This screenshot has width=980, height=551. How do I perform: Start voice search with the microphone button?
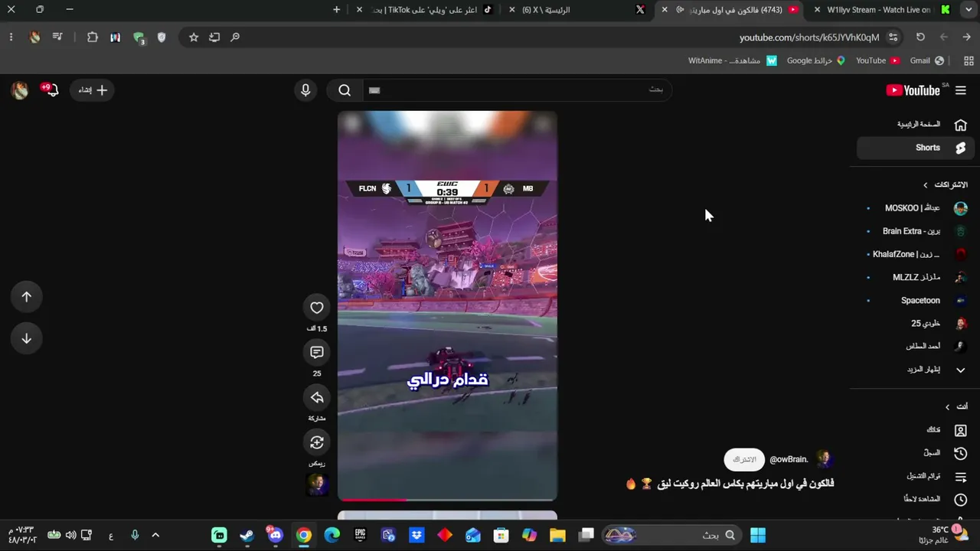[305, 90]
